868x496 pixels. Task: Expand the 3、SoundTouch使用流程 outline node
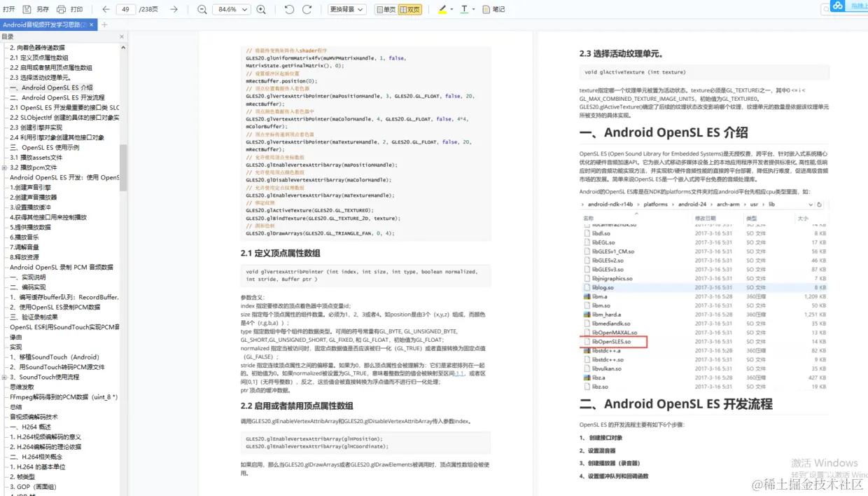(x=4, y=377)
